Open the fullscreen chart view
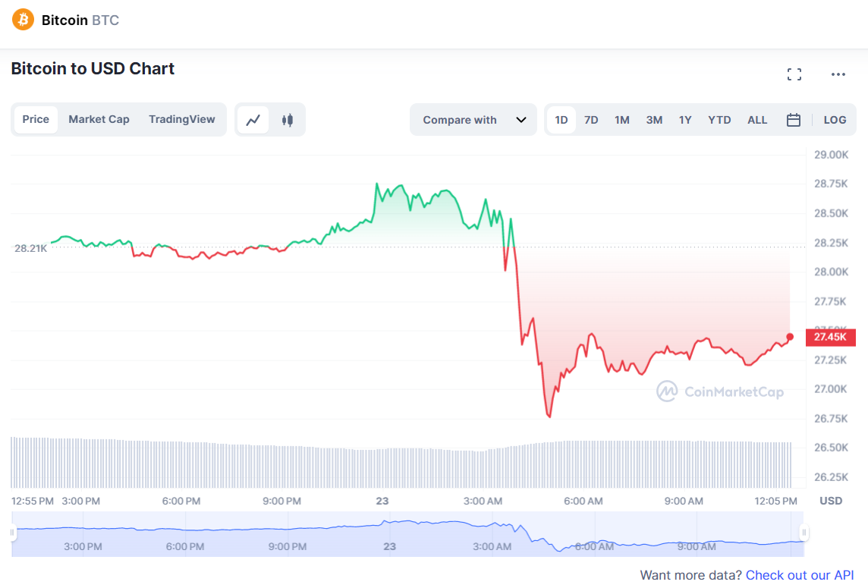Viewport: 868px width, 588px height. 794,74
